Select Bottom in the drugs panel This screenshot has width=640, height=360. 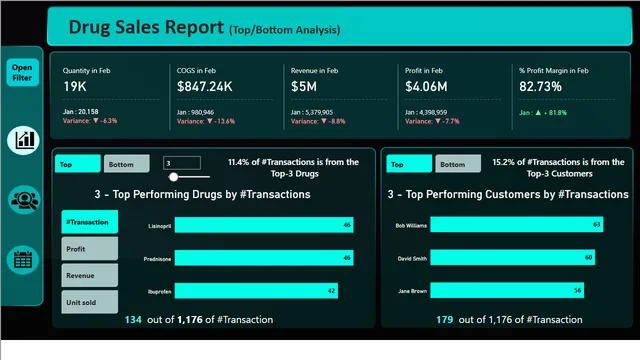(x=127, y=164)
